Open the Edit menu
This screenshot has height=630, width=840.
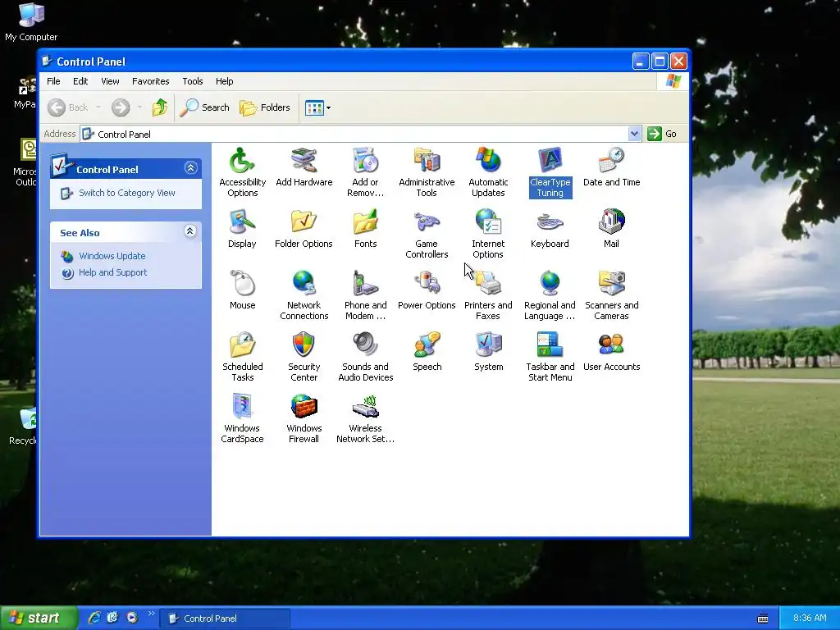(80, 81)
